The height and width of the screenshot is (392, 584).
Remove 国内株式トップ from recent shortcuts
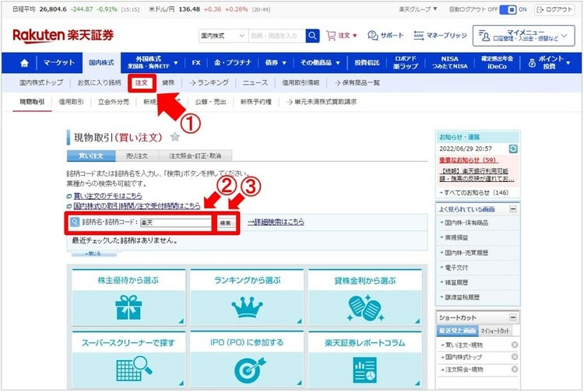pyautogui.click(x=515, y=357)
